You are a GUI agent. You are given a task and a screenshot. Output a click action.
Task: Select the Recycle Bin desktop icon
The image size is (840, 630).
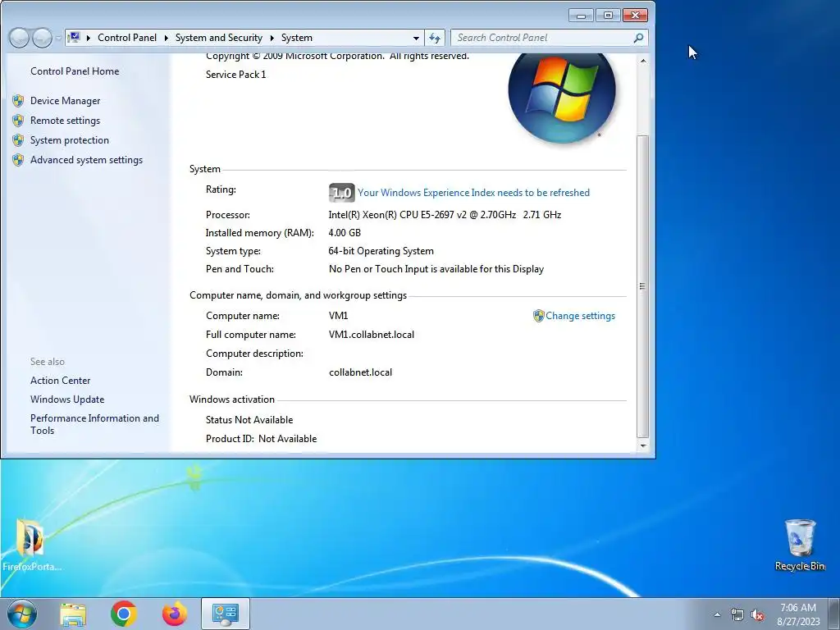coord(800,545)
